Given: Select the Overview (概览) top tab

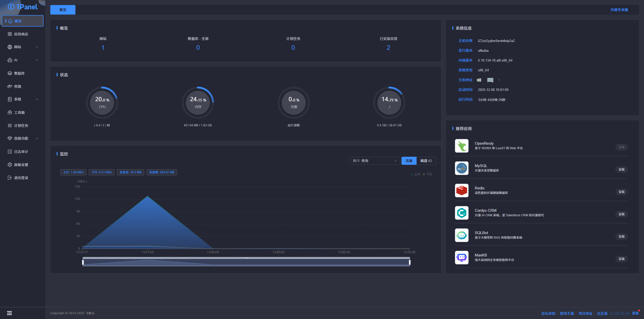Looking at the screenshot, I should pyautogui.click(x=63, y=10).
